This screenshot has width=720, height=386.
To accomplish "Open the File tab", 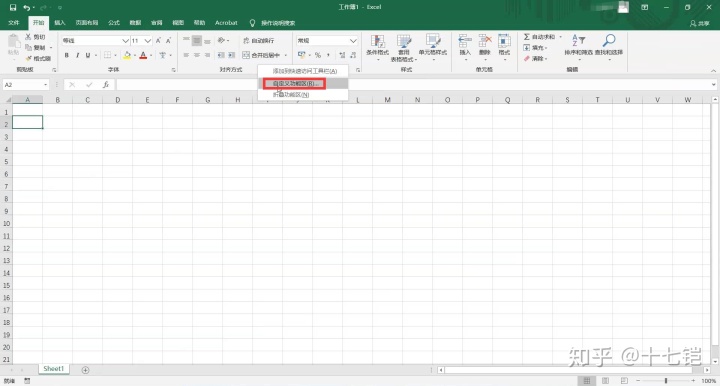I will click(x=14, y=22).
